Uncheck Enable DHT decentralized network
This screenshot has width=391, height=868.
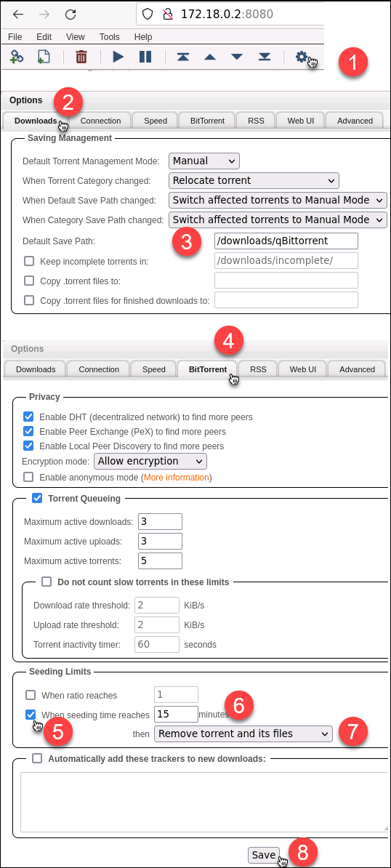tap(28, 417)
